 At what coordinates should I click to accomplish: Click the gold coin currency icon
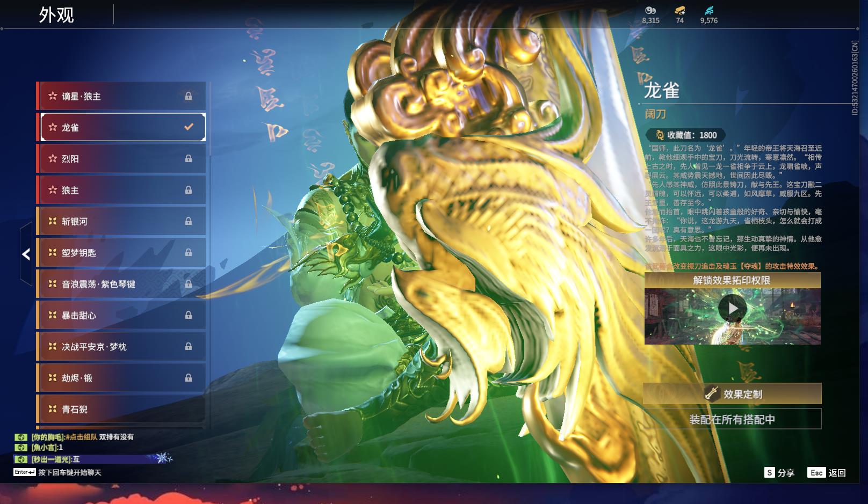pos(650,10)
